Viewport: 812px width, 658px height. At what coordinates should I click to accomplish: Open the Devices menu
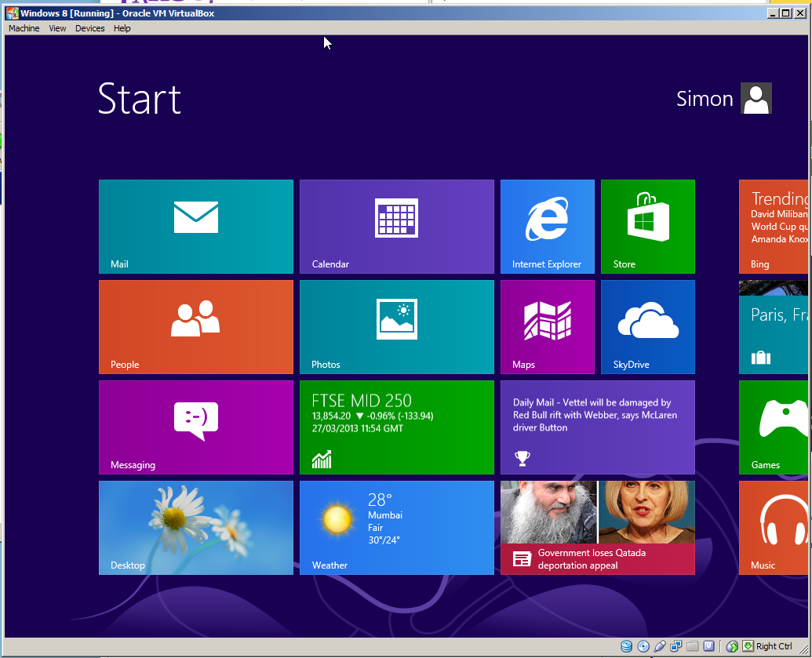[x=90, y=28]
